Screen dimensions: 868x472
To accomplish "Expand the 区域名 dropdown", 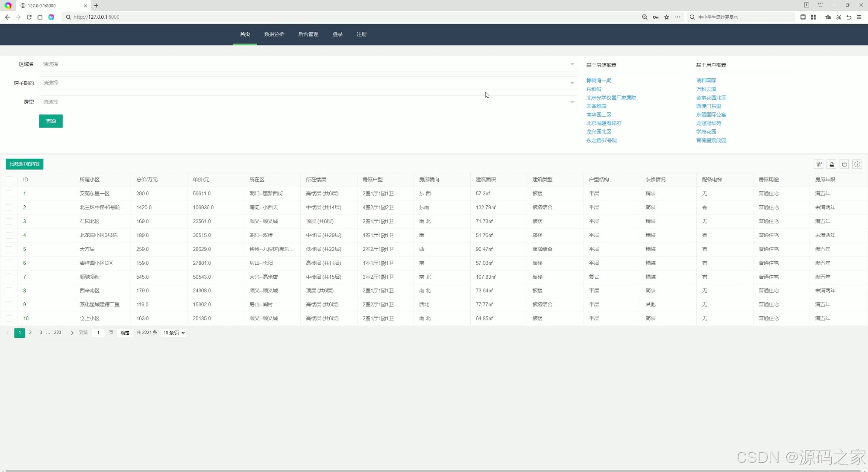I will (308, 64).
